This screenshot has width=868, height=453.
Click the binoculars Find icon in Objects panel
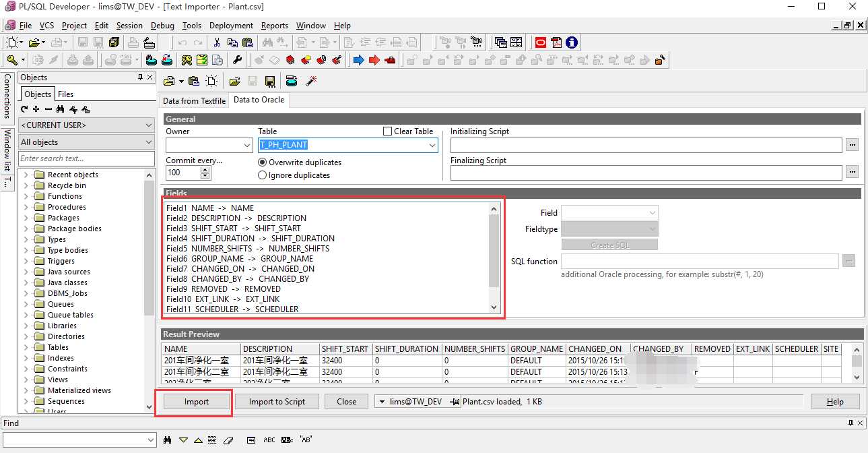pyautogui.click(x=61, y=109)
